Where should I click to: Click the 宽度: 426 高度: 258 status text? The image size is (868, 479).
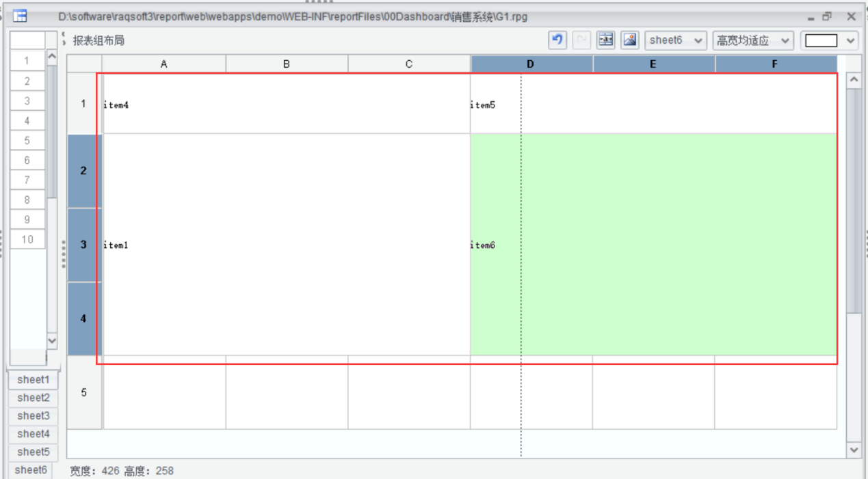[122, 470]
